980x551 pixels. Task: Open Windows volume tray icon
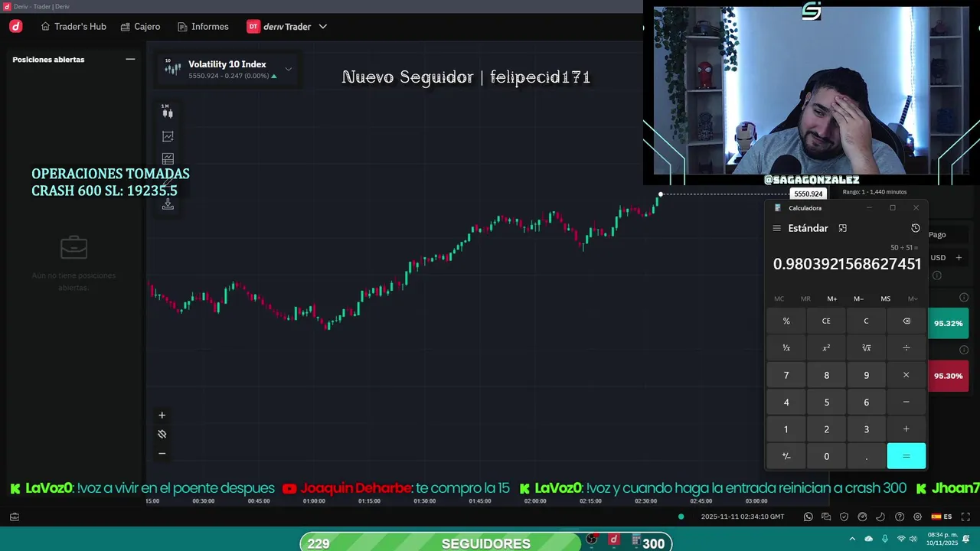913,539
